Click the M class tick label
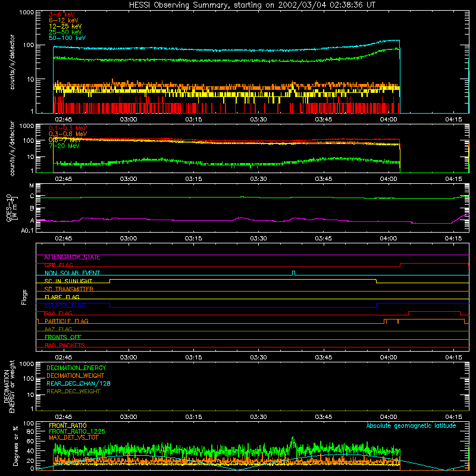This screenshot has width=476, height=476. [x=32, y=186]
